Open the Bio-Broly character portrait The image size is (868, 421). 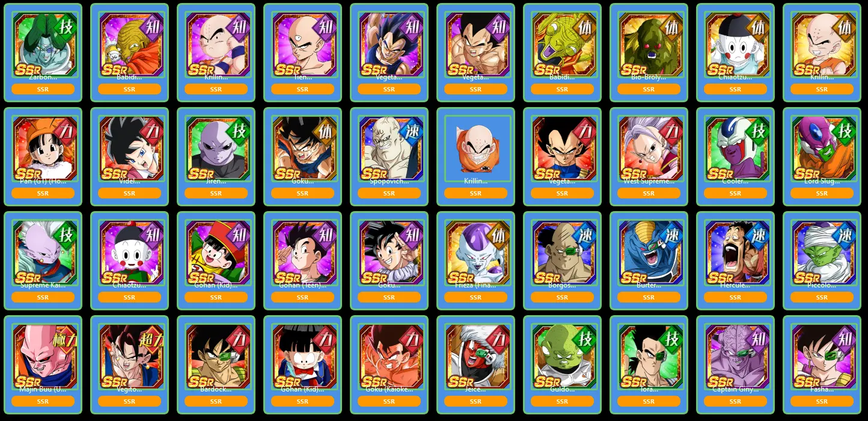(649, 45)
